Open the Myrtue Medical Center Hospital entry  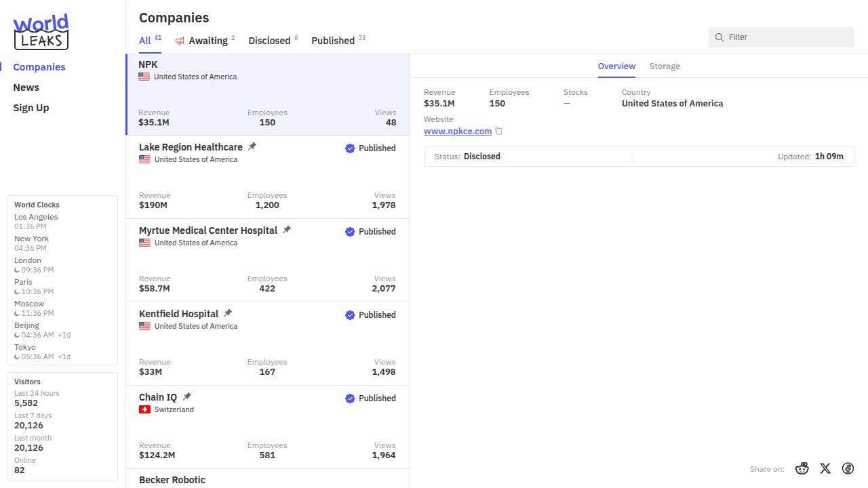(x=268, y=260)
